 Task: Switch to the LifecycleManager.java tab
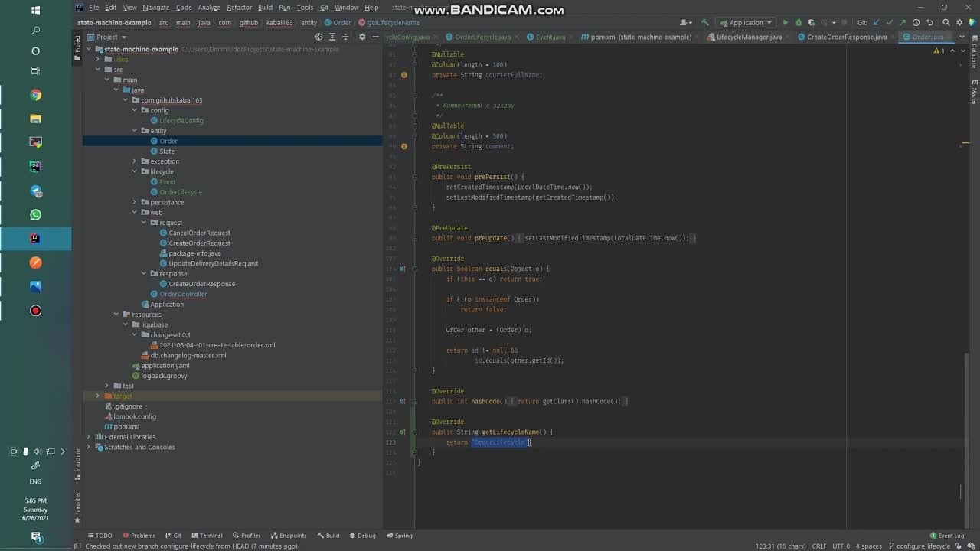coord(749,37)
